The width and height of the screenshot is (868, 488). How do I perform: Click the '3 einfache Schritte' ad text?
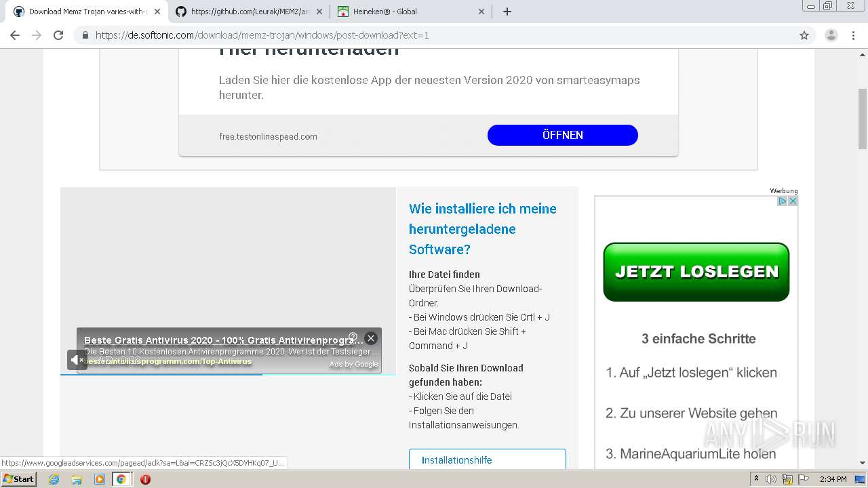(698, 339)
